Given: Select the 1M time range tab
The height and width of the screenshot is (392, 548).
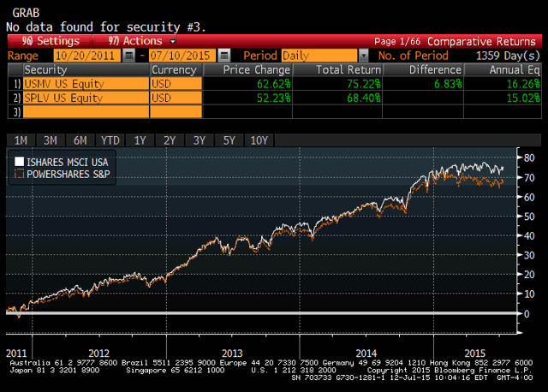Looking at the screenshot, I should [x=21, y=140].
